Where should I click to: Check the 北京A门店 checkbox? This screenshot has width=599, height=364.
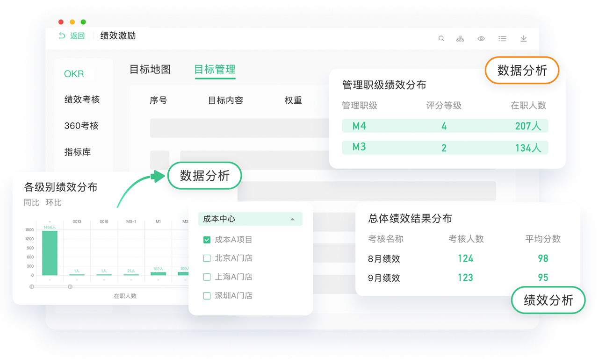pyautogui.click(x=207, y=258)
